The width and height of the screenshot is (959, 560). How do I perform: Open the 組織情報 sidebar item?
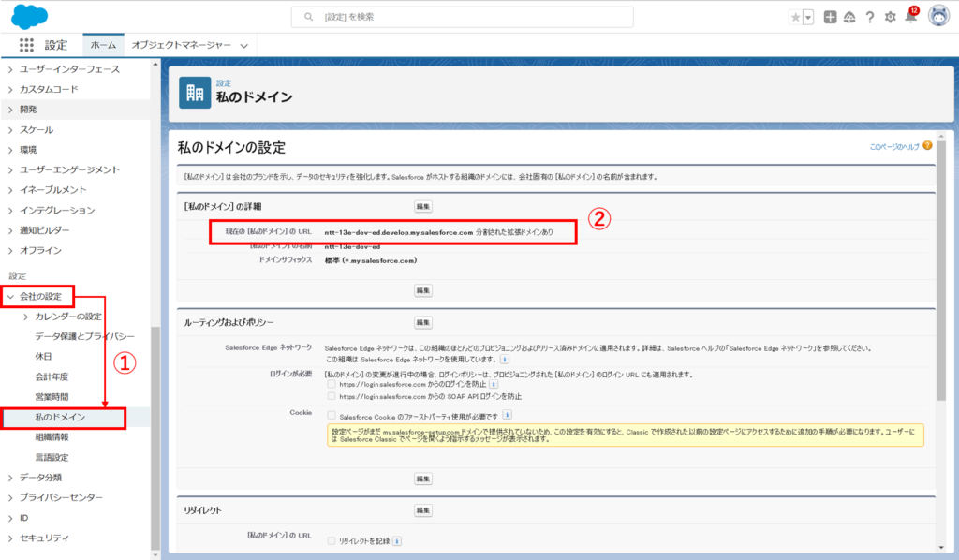(52, 437)
